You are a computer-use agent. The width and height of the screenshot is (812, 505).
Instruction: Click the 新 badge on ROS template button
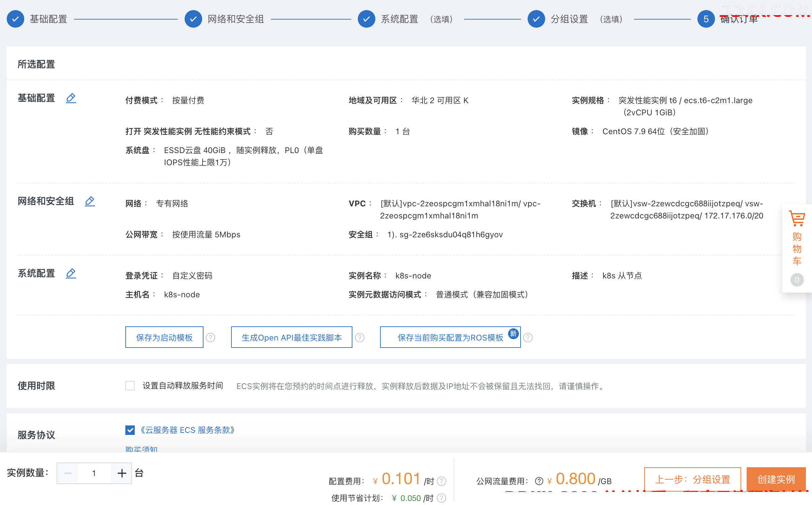click(513, 334)
